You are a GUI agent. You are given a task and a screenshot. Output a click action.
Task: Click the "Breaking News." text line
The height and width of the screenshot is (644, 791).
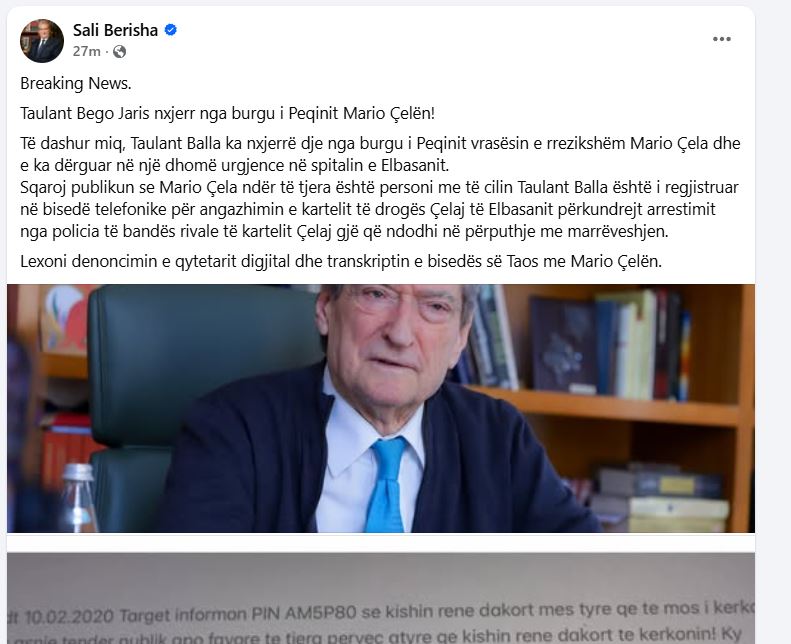point(76,83)
